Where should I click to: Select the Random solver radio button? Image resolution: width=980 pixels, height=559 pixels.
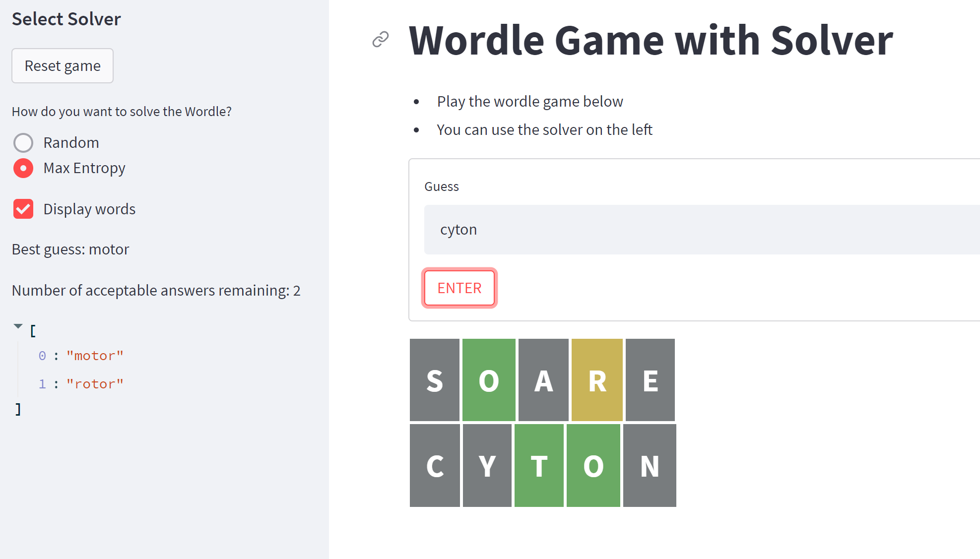click(23, 143)
